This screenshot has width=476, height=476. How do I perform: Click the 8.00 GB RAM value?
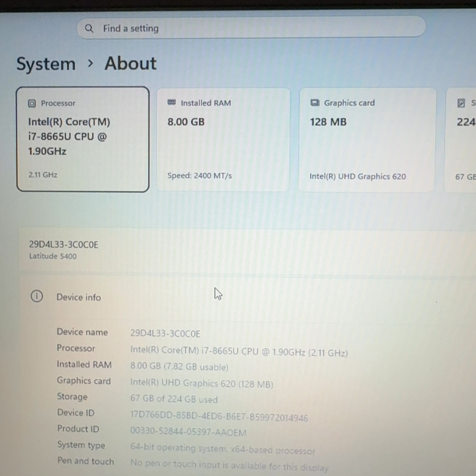[x=186, y=122]
